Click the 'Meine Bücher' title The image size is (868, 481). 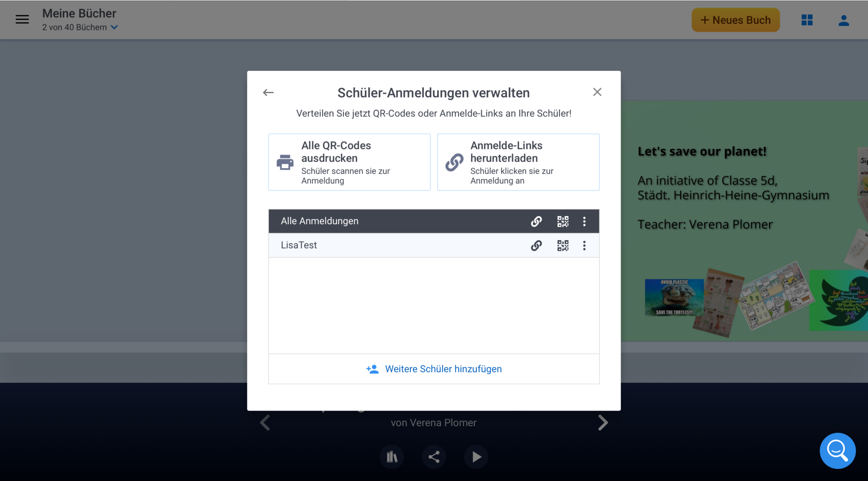point(79,13)
